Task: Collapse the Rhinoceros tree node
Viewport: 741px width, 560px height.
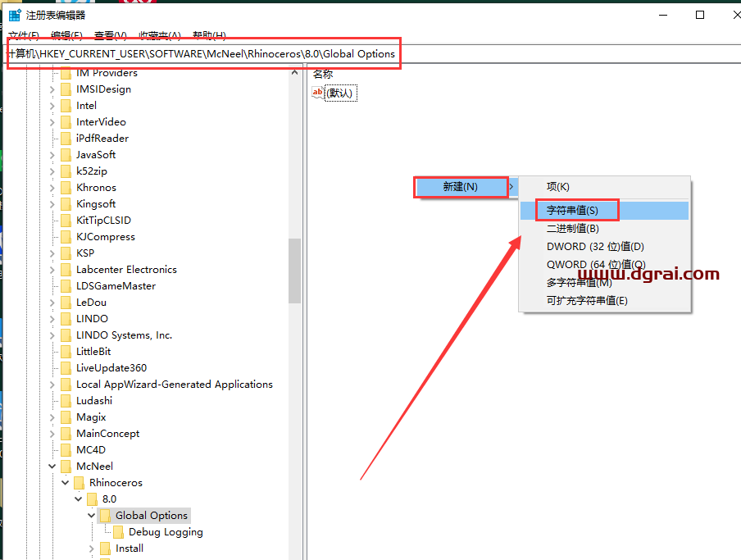Action: tap(66, 482)
